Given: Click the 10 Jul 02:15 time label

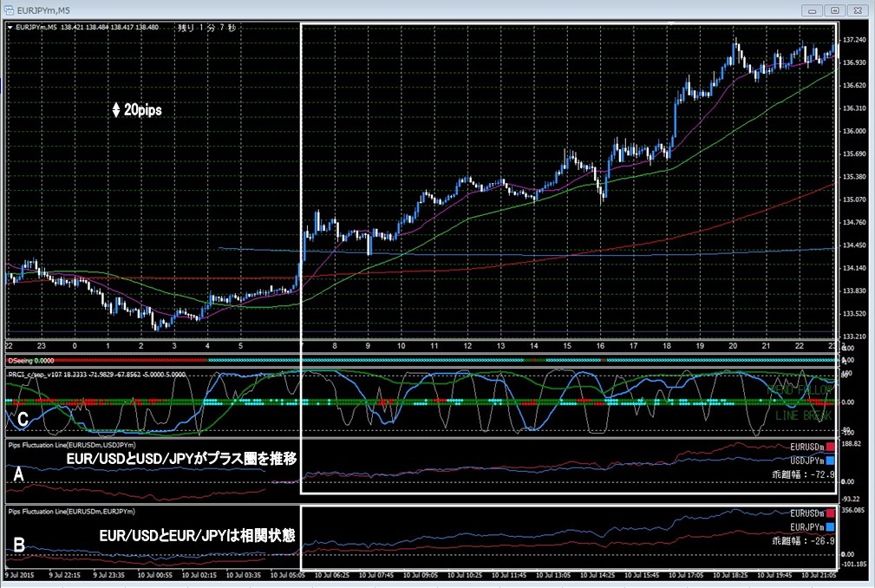Looking at the screenshot, I should click(x=199, y=575).
